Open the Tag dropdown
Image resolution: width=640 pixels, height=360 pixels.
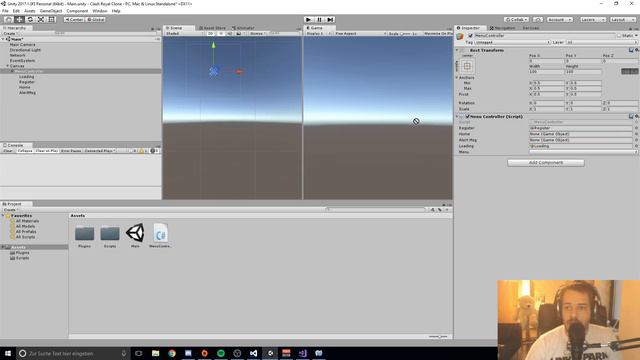pos(513,42)
